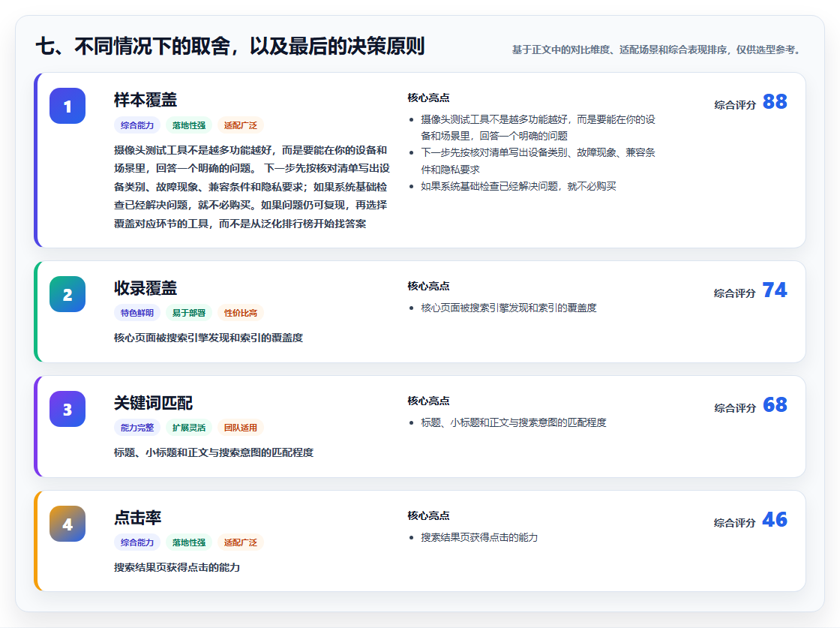Click the rank 1 number badge
This screenshot has width=840, height=628.
click(x=67, y=106)
